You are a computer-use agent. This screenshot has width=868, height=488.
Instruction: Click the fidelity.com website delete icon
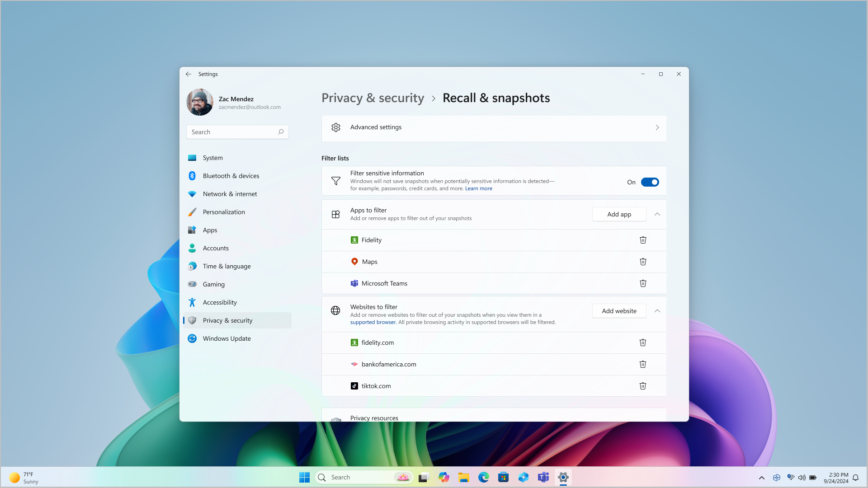pos(643,342)
